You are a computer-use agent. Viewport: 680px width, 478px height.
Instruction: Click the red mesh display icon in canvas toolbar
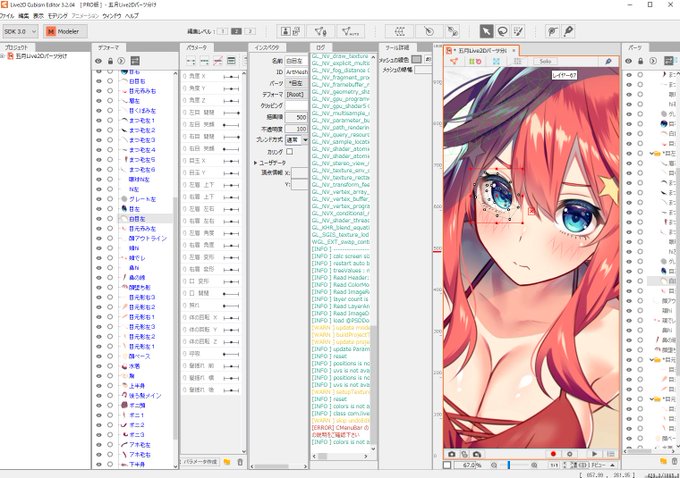(x=454, y=62)
